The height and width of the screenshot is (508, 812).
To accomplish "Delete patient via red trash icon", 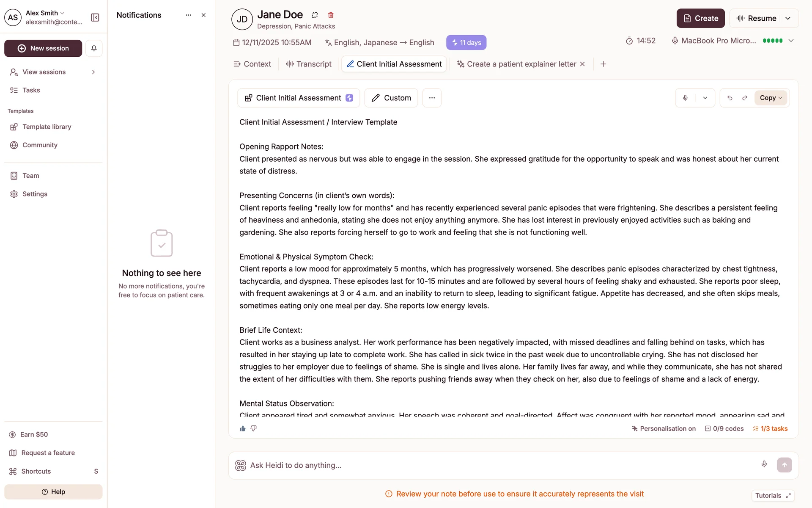I will click(x=331, y=15).
